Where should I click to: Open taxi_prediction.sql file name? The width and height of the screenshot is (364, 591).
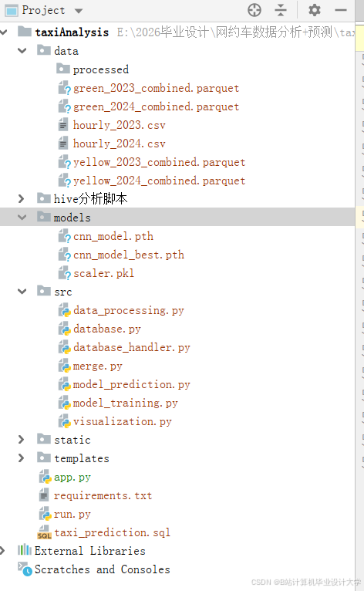(x=112, y=532)
